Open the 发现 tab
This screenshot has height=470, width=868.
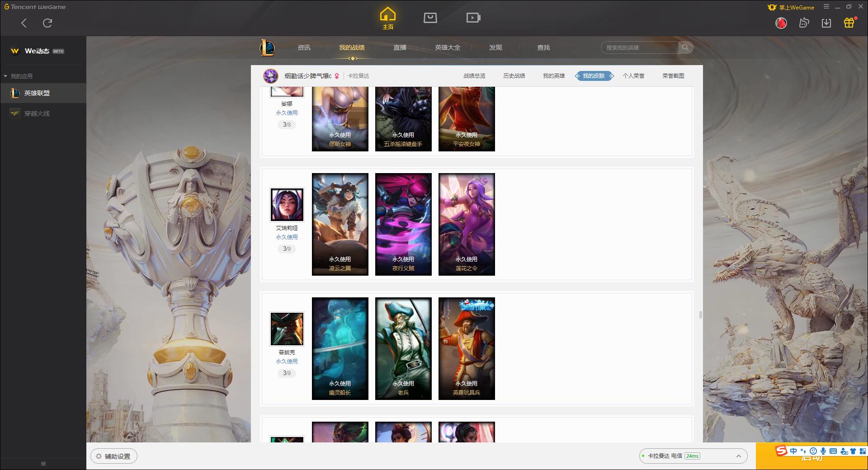(495, 47)
